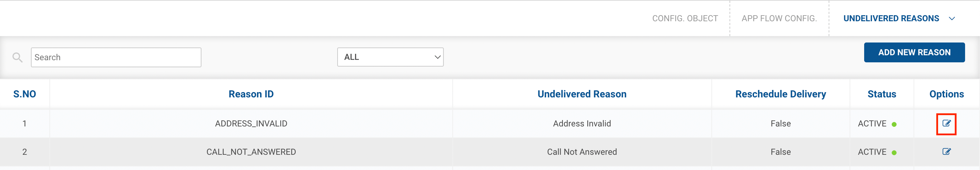Click the Undelivered Reason column header
The height and width of the screenshot is (170, 980).
582,94
